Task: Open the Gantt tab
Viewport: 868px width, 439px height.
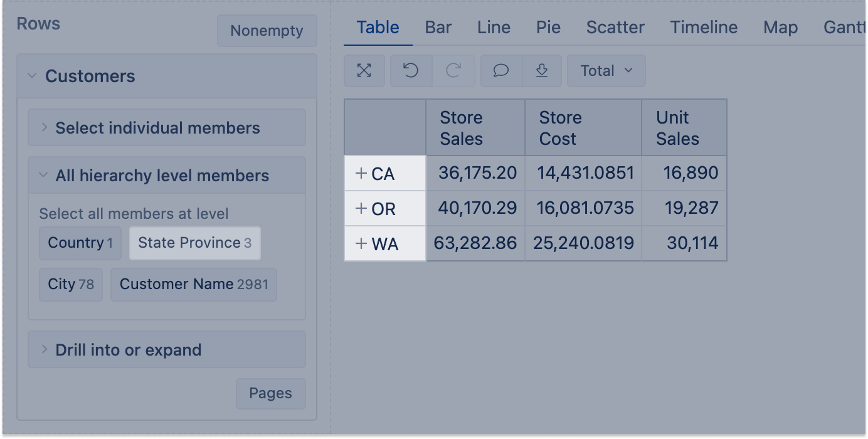Action: [x=845, y=28]
